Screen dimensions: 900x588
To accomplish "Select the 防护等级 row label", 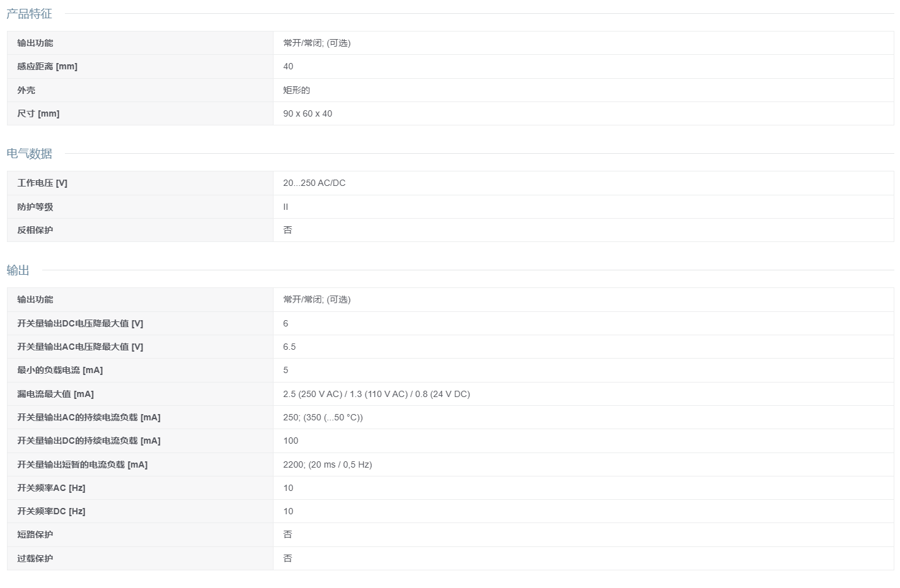I will [35, 207].
